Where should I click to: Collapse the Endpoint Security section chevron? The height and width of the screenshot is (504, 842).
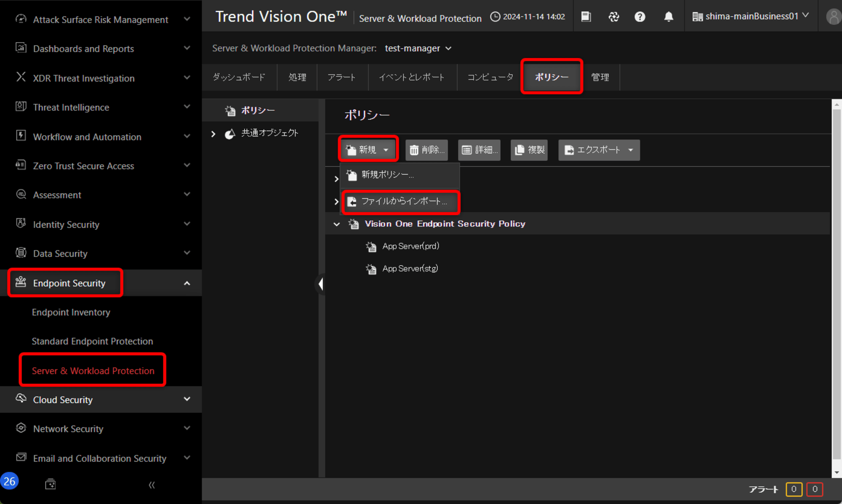[x=187, y=283]
